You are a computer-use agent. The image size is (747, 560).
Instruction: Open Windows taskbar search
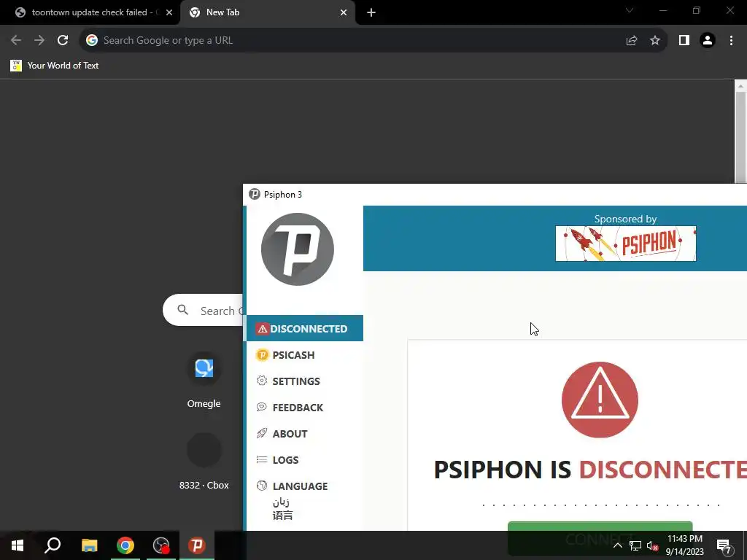pyautogui.click(x=53, y=545)
